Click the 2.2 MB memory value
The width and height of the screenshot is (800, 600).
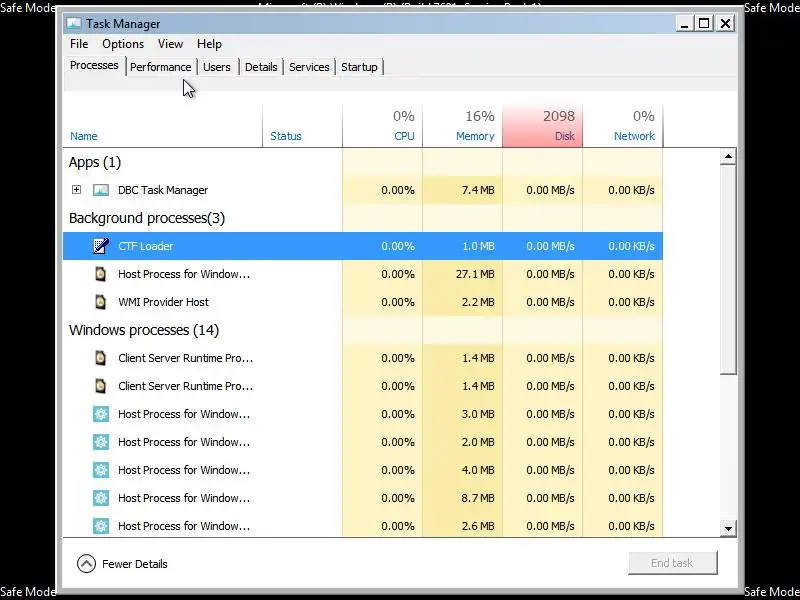(x=478, y=302)
